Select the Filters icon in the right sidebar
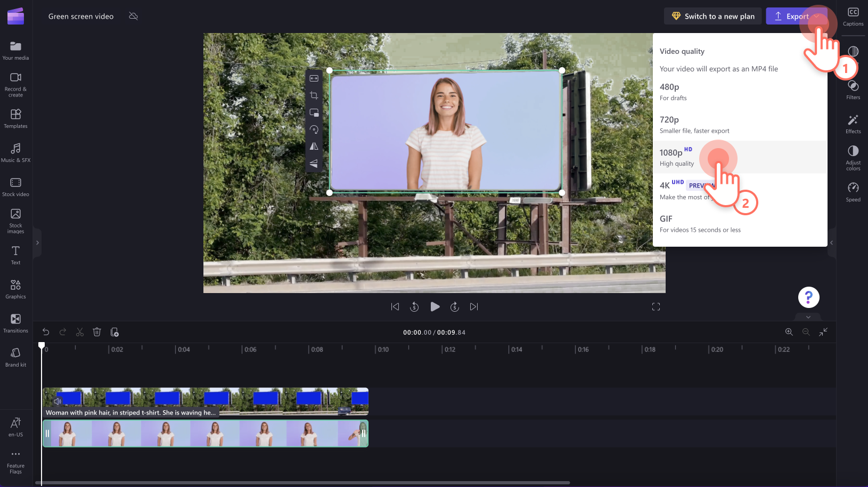Screen dimensions: 868x487 pyautogui.click(x=853, y=88)
